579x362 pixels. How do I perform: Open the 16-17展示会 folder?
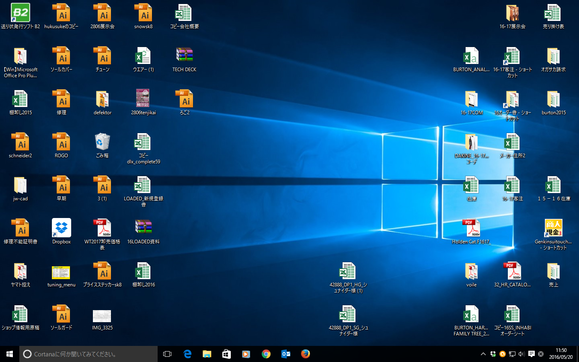(x=512, y=13)
